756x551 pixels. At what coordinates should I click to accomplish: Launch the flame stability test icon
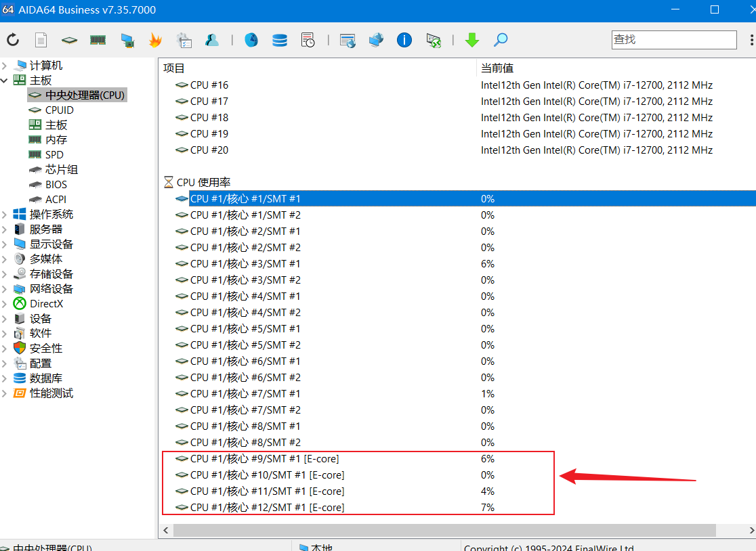[x=155, y=40]
